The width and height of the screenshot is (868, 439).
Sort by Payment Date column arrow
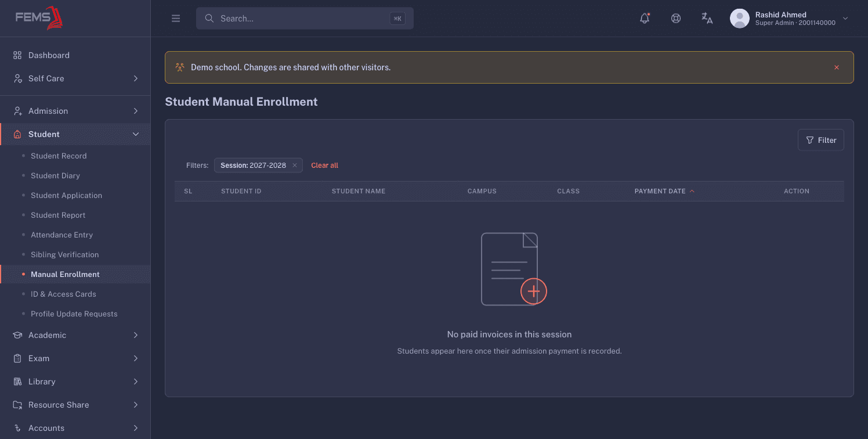point(692,191)
